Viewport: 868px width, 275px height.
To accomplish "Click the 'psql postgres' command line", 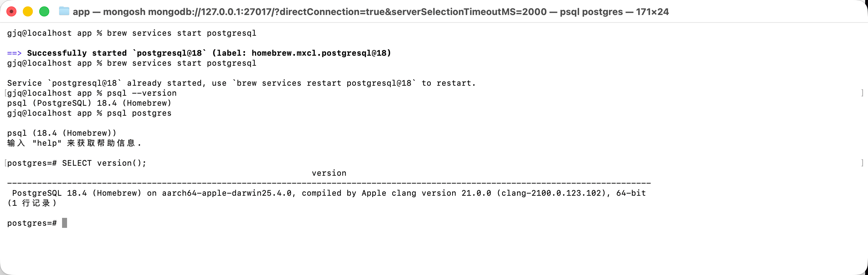I will [139, 113].
